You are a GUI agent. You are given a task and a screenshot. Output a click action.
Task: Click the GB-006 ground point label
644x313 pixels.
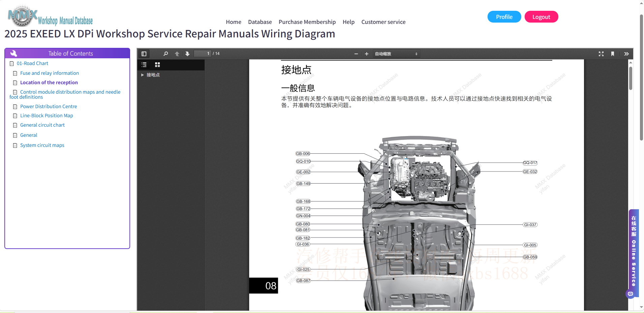click(x=303, y=154)
